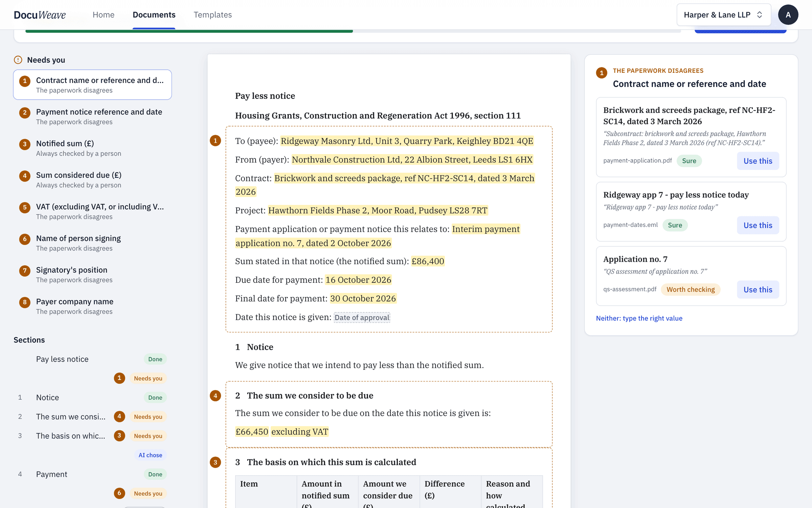Click the highlighted Hawthorn Fields Phase 2 project value
Image resolution: width=812 pixels, height=508 pixels.
(378, 210)
